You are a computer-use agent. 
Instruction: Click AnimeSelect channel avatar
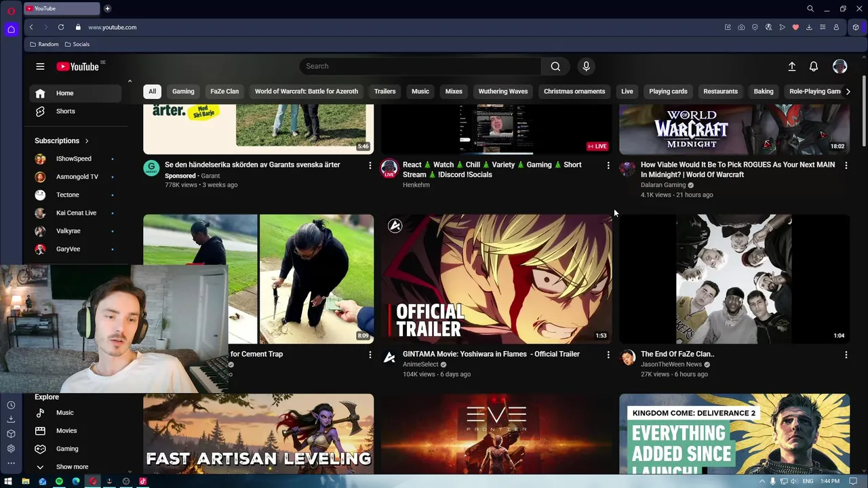pos(389,357)
